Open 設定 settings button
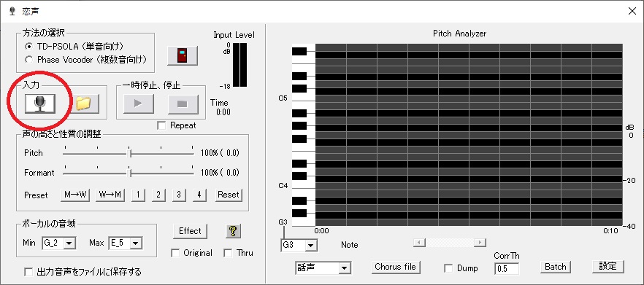 607,266
